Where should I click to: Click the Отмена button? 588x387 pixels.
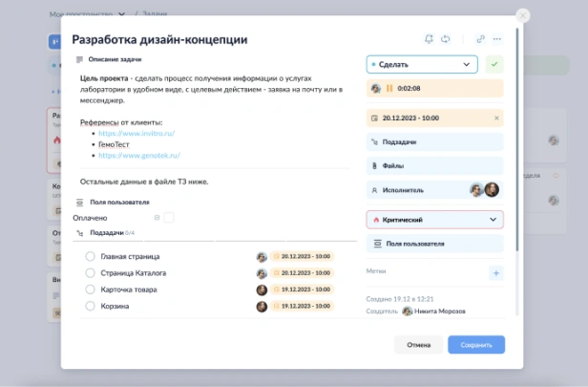click(418, 345)
